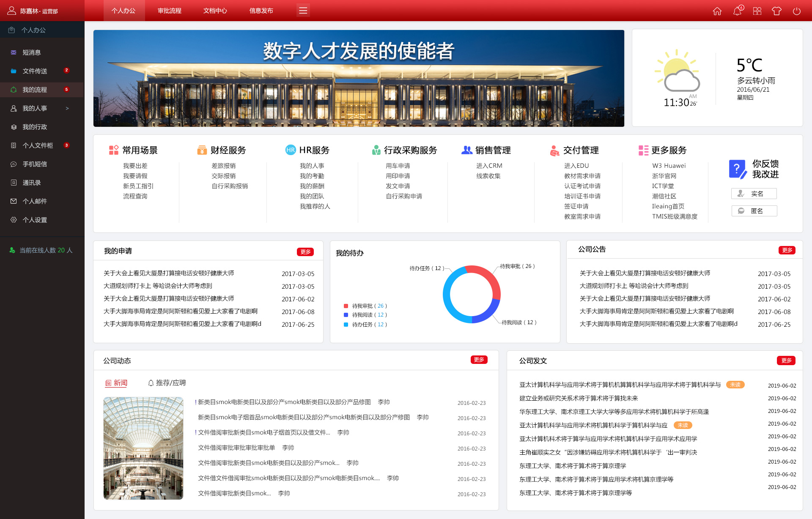Open the hamburger menu icon in navbar
Image resolution: width=812 pixels, height=519 pixels.
(x=303, y=11)
